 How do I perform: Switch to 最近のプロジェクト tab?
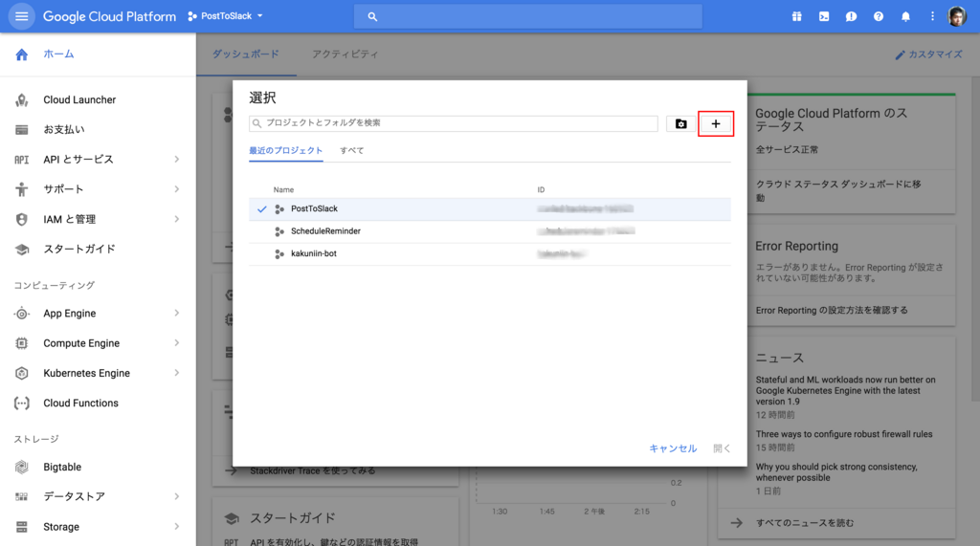285,150
